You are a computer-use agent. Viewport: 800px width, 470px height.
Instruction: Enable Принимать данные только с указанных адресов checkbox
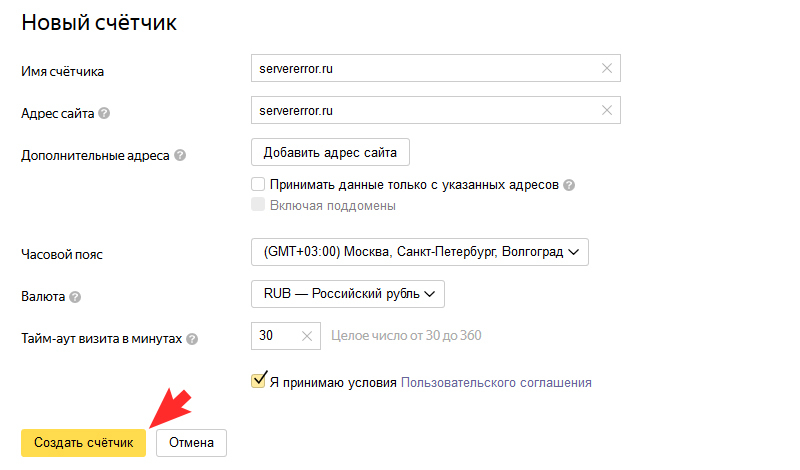(x=258, y=184)
